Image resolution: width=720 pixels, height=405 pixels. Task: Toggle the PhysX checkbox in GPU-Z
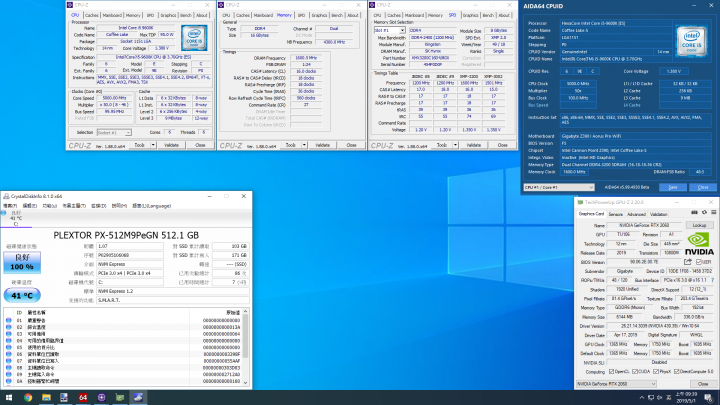(656, 371)
